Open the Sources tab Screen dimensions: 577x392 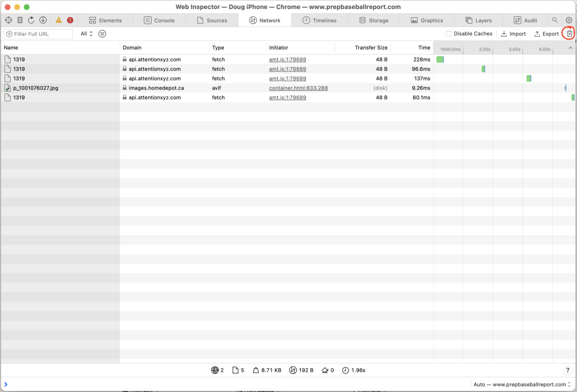[212, 20]
